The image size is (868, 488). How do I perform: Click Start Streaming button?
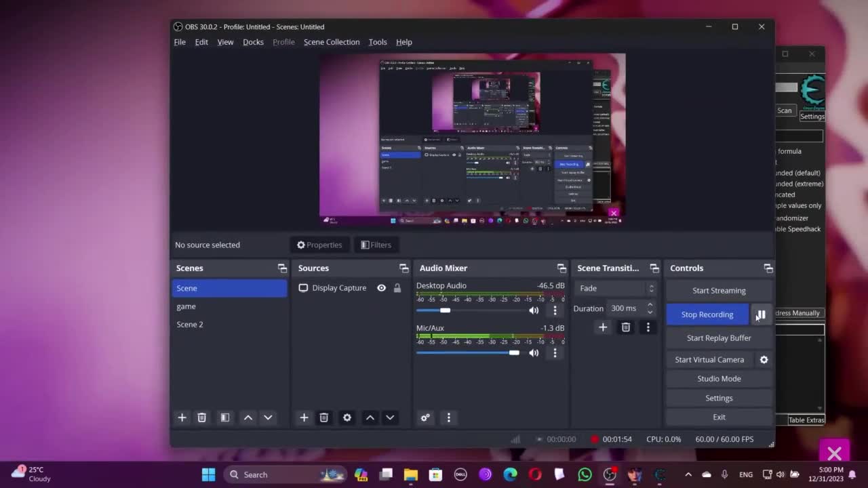coord(719,291)
